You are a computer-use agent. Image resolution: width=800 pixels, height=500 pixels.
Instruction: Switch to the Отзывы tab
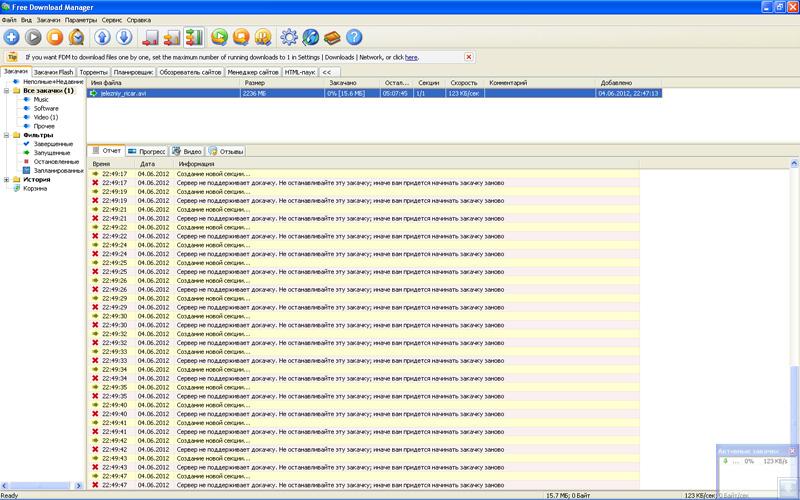point(226,152)
